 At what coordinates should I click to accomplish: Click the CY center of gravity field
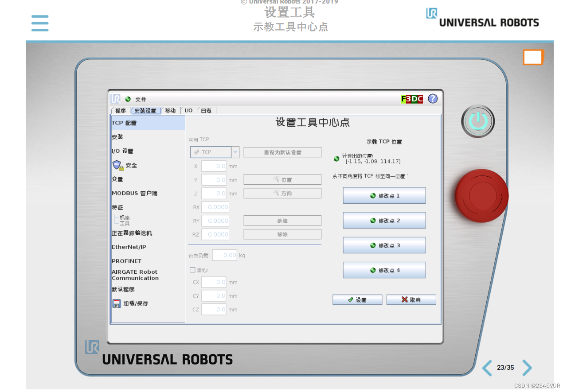(214, 296)
